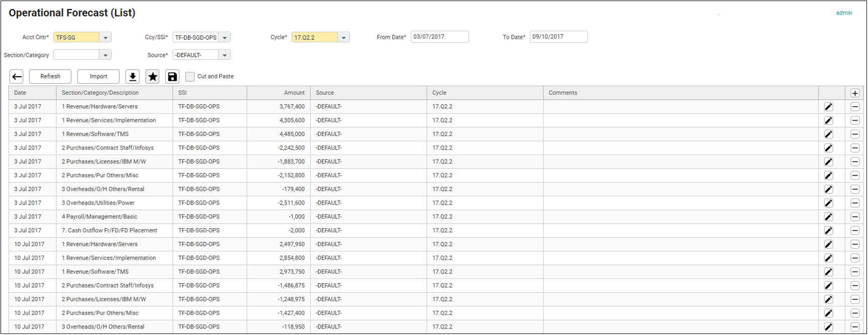This screenshot has height=335, width=868.
Task: Click the download arrow icon
Action: [x=132, y=77]
